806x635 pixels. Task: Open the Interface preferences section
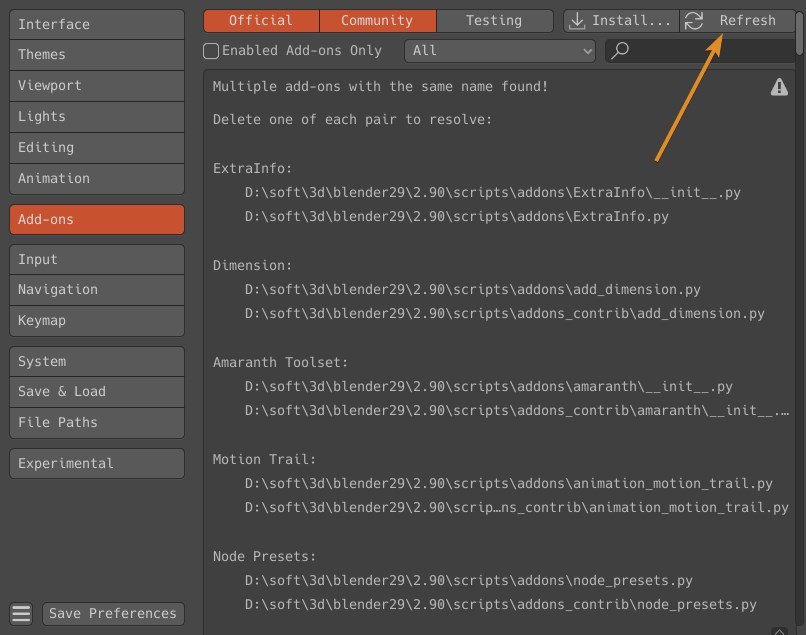(96, 24)
